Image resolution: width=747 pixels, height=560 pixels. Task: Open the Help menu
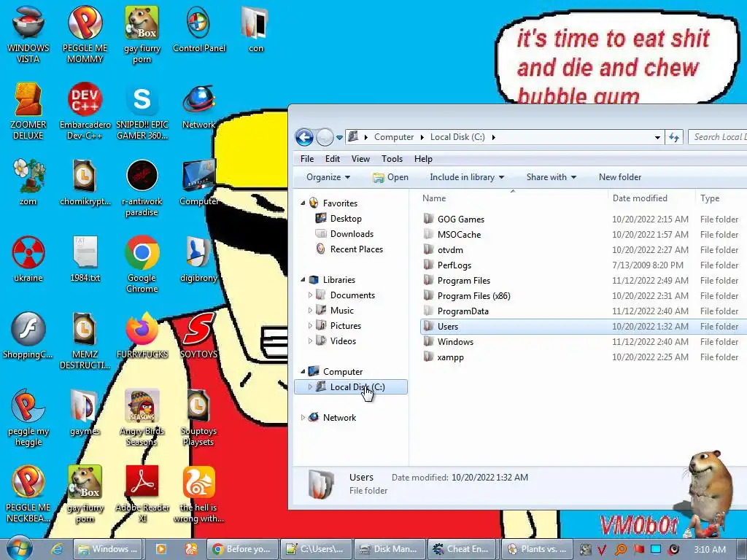(x=423, y=159)
